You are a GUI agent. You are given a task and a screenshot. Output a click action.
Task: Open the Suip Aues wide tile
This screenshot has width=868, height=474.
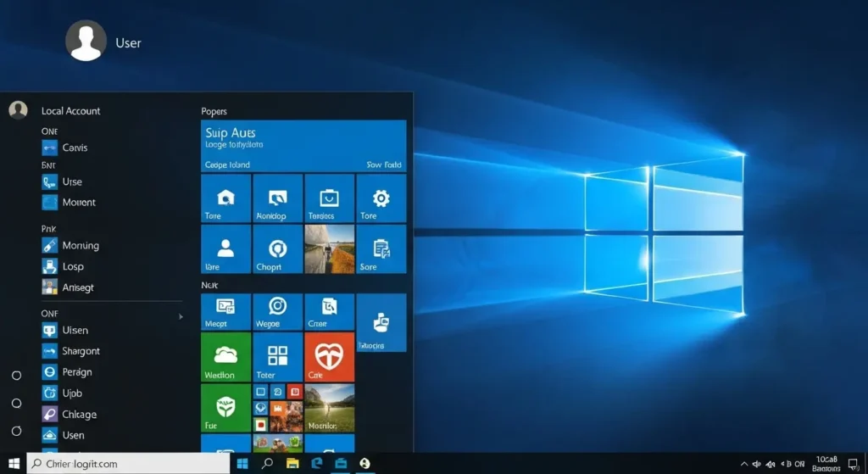click(303, 146)
